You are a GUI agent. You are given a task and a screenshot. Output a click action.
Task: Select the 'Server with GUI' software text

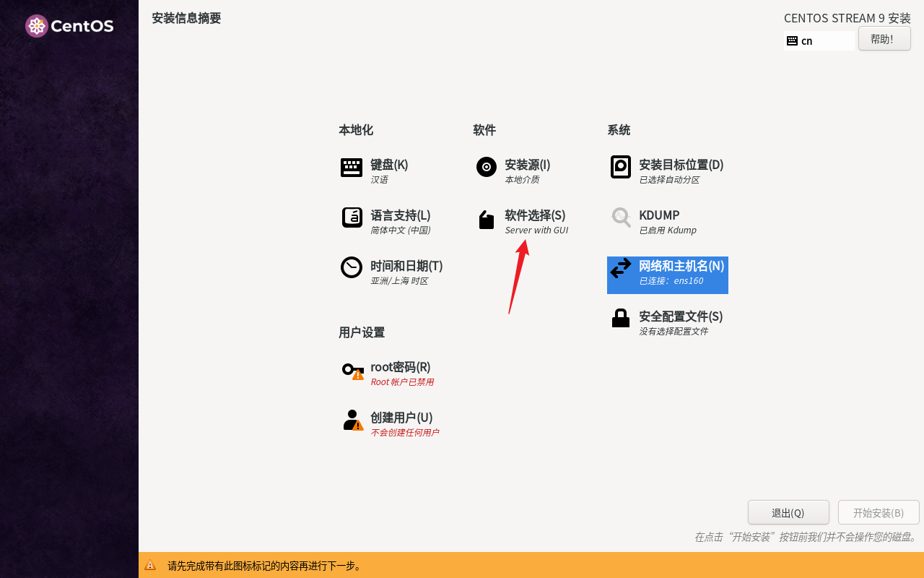[536, 230]
